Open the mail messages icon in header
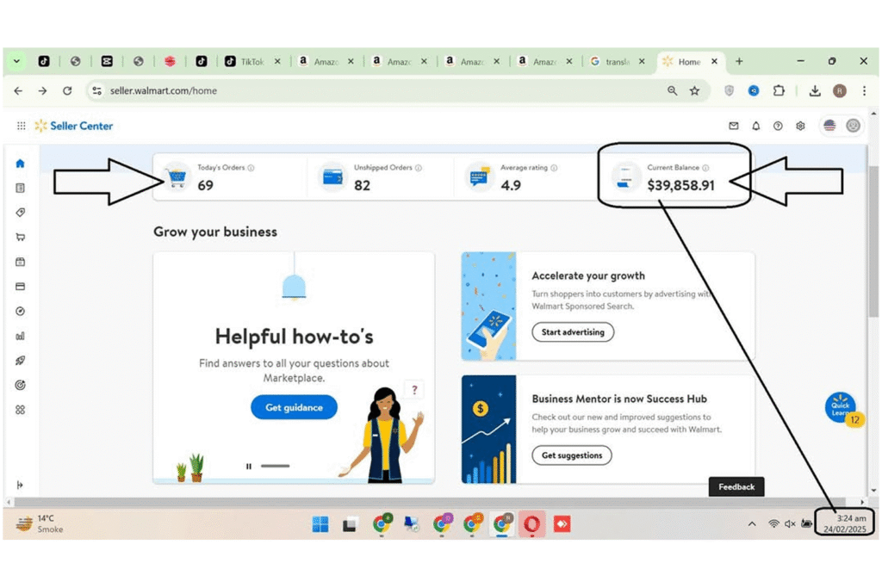The width and height of the screenshot is (882, 588). click(734, 126)
